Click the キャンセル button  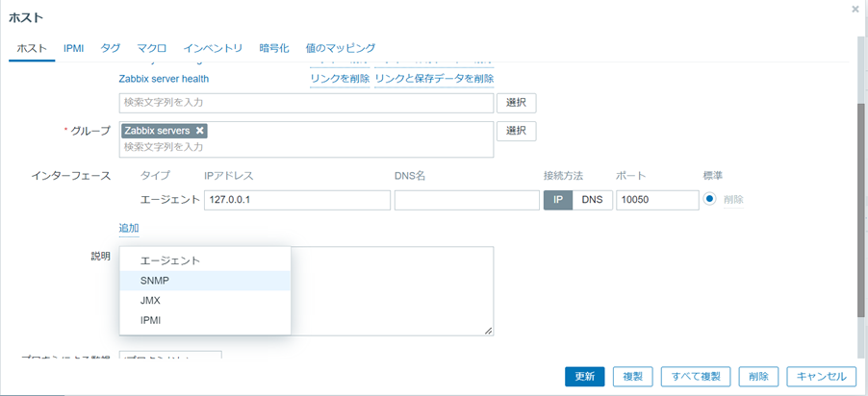(x=821, y=377)
